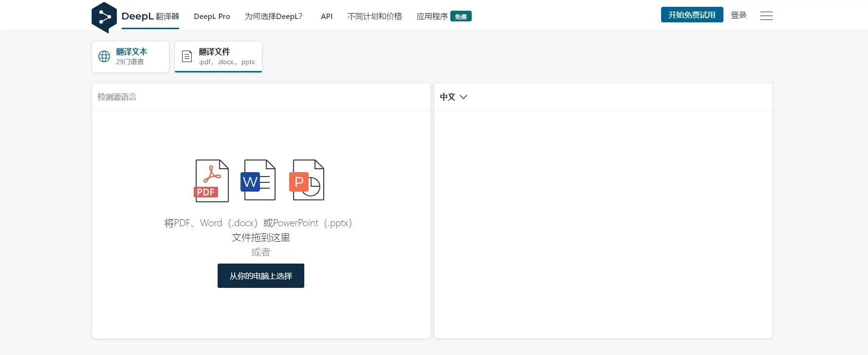Click the 免费 badge

click(x=461, y=17)
